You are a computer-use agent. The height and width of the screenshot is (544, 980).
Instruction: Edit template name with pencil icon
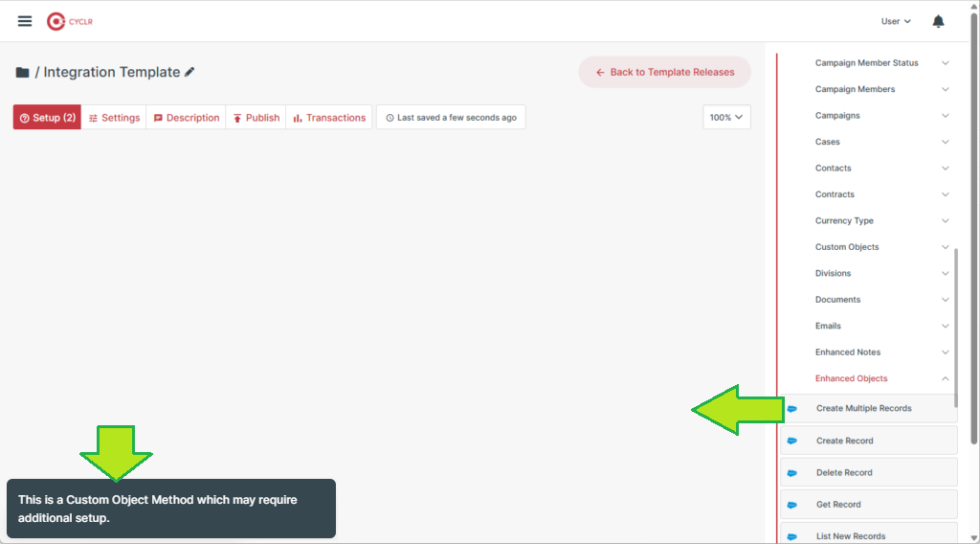click(x=189, y=72)
